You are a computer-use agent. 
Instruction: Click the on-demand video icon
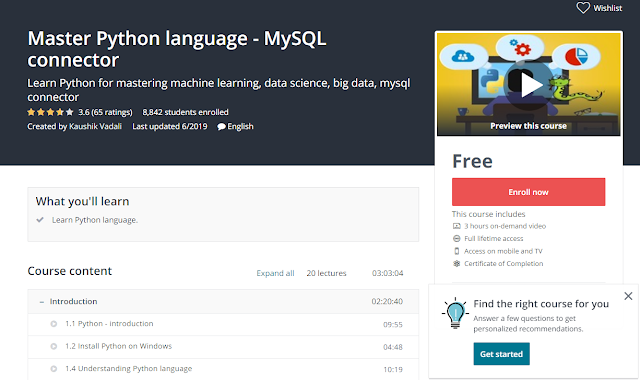click(x=456, y=226)
